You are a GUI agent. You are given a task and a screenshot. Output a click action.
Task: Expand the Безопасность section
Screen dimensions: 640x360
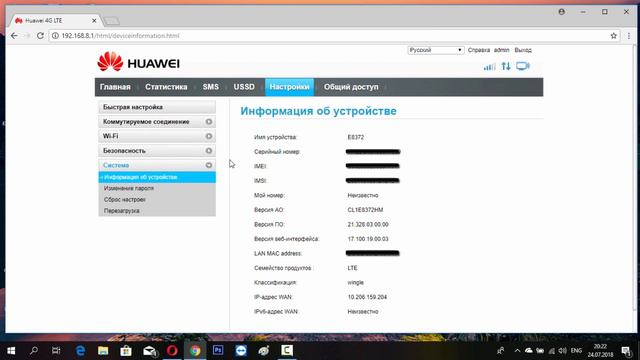(157, 151)
